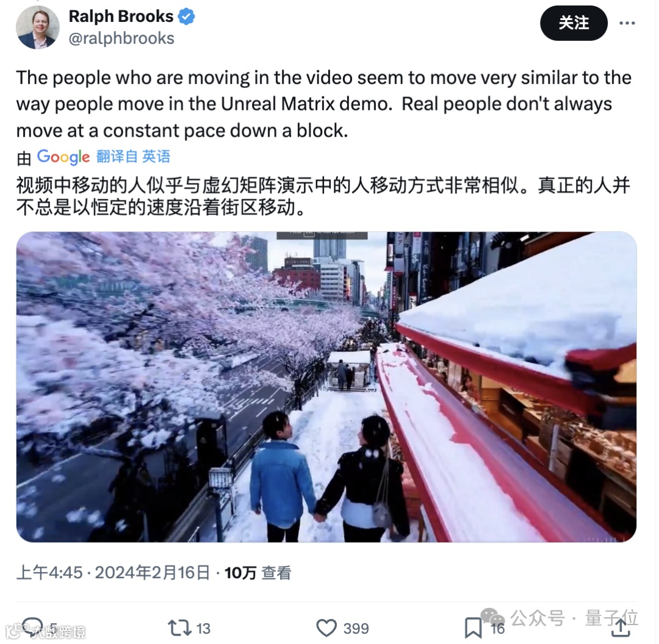Screen dimensions: 659x644
Task: Open the three-dot more options menu
Action: tap(627, 23)
